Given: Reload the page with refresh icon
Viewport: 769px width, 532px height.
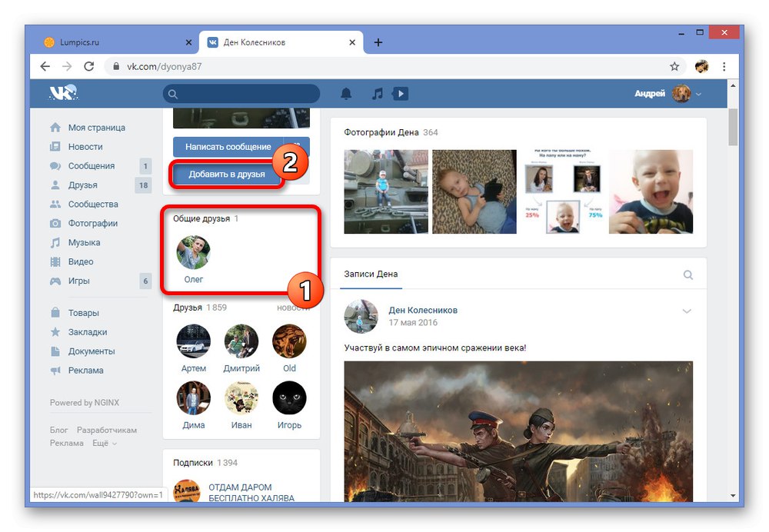Looking at the screenshot, I should pyautogui.click(x=88, y=66).
